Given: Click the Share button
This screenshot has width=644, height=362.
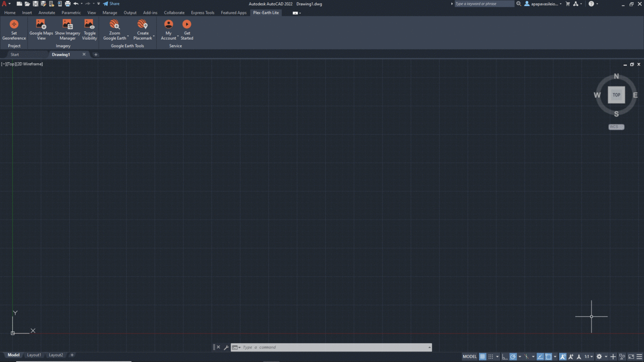Looking at the screenshot, I should click(x=112, y=4).
